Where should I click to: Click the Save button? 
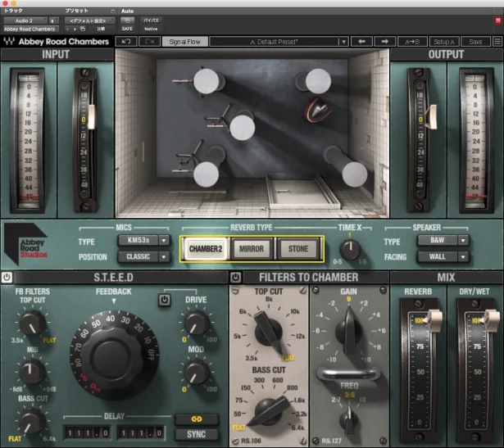(475, 42)
